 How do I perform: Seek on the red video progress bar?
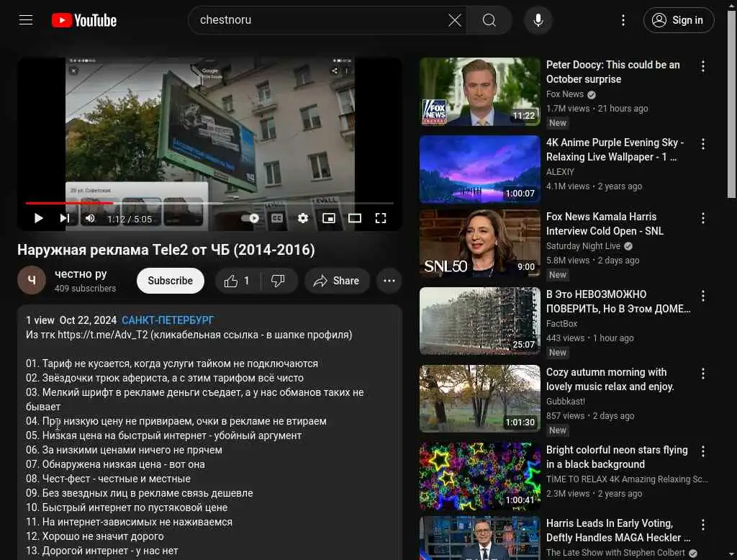click(209, 203)
